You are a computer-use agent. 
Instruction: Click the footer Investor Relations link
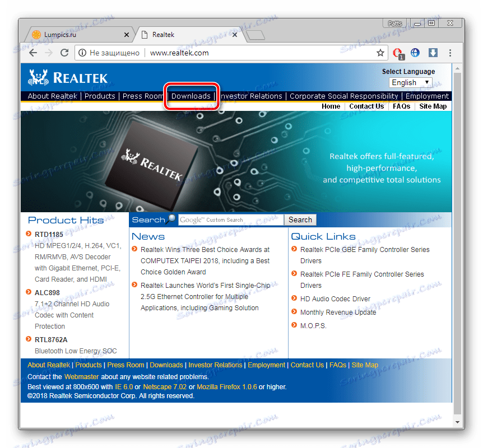tap(215, 365)
